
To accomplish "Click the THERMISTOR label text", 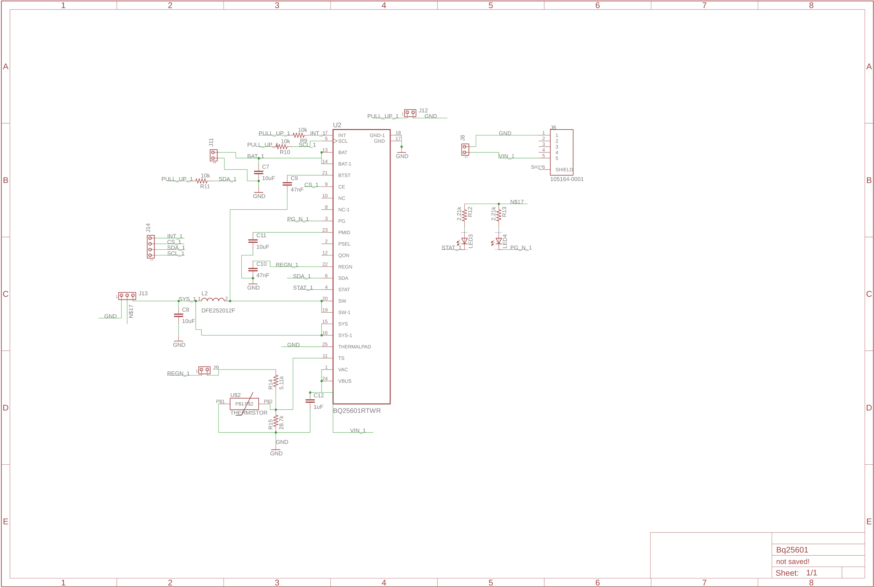I will (x=249, y=413).
